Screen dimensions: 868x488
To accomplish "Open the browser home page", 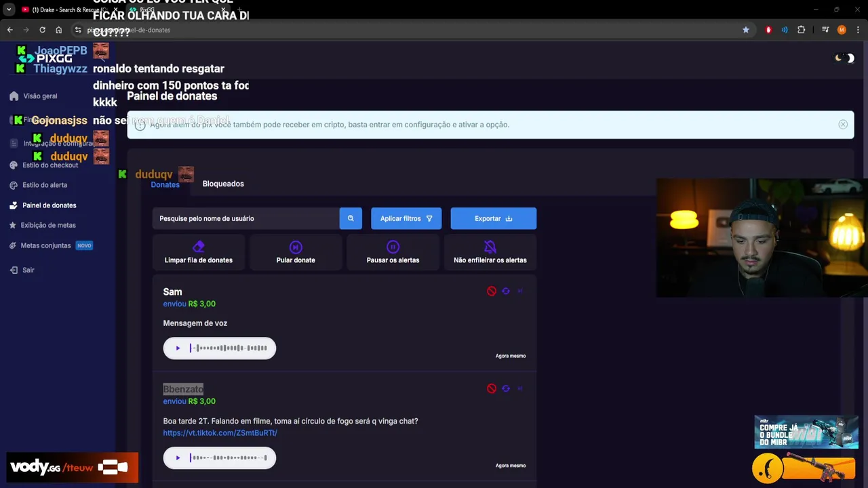I will click(58, 30).
